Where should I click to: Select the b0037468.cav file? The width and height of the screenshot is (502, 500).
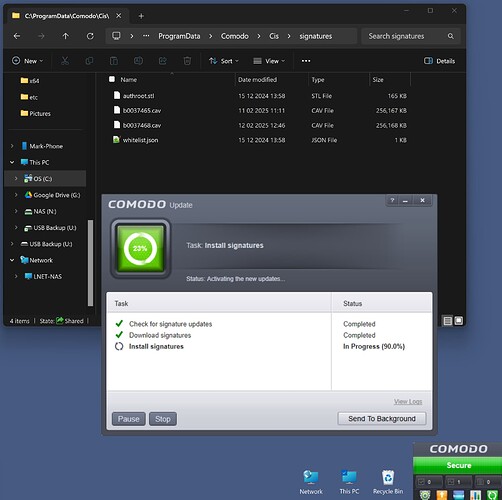tap(142, 125)
